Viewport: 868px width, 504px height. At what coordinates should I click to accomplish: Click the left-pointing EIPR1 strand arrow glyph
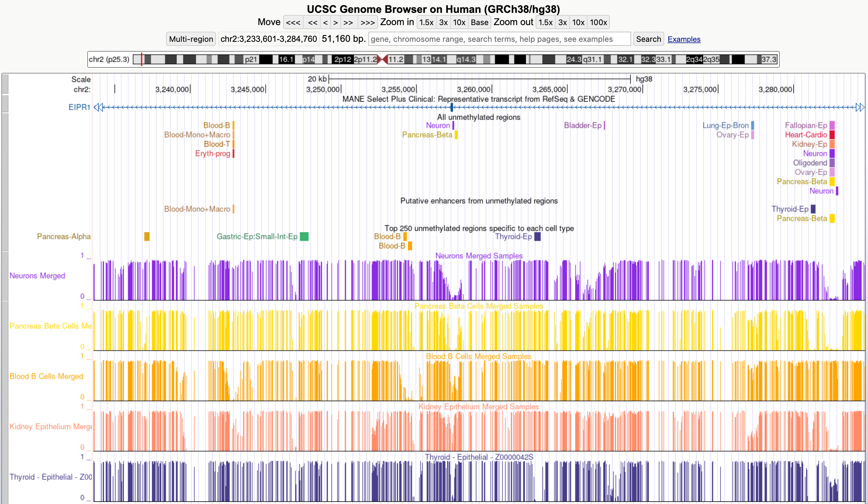click(x=98, y=107)
